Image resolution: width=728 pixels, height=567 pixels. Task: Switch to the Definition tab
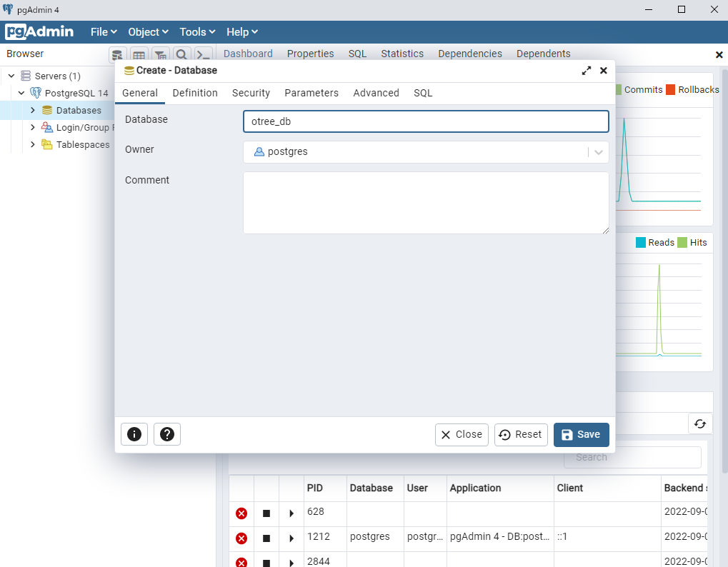[x=195, y=93]
